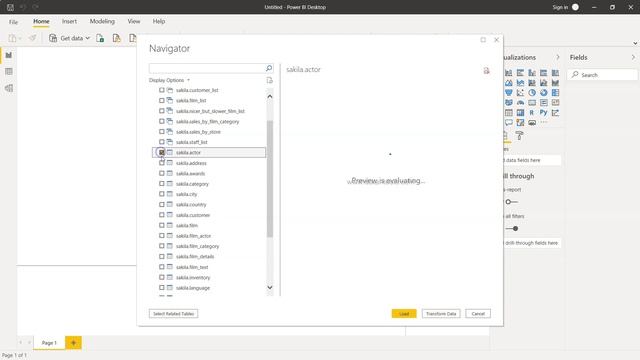The image size is (640, 360).
Task: Select the Q&A visualization
Action: click(x=509, y=122)
